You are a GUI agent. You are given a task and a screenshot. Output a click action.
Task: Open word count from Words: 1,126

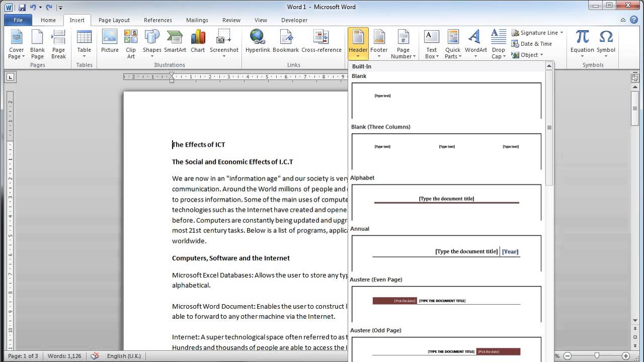coord(64,356)
